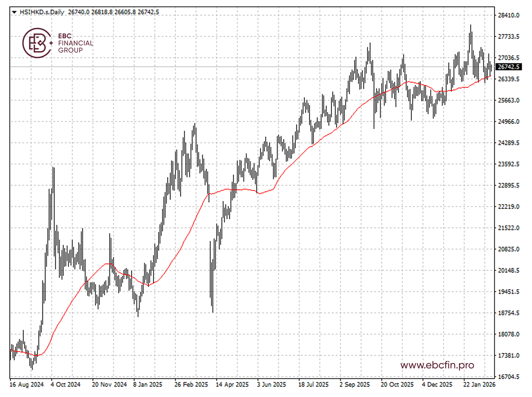Click the circular EBC logo emblem

tap(37, 43)
